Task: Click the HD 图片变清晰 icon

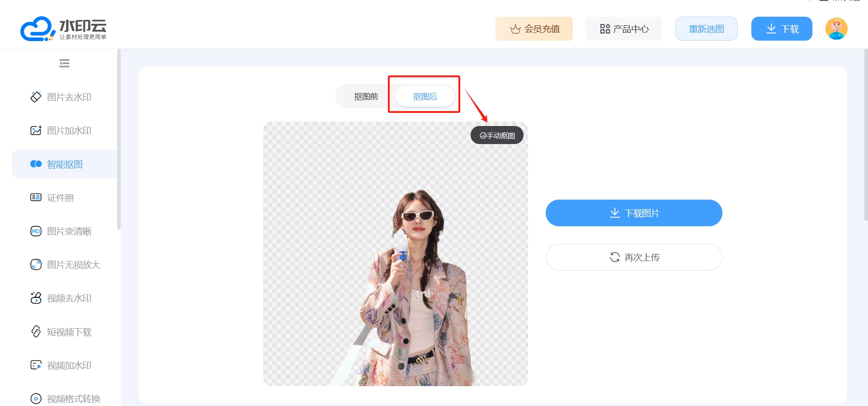Action: pos(36,231)
